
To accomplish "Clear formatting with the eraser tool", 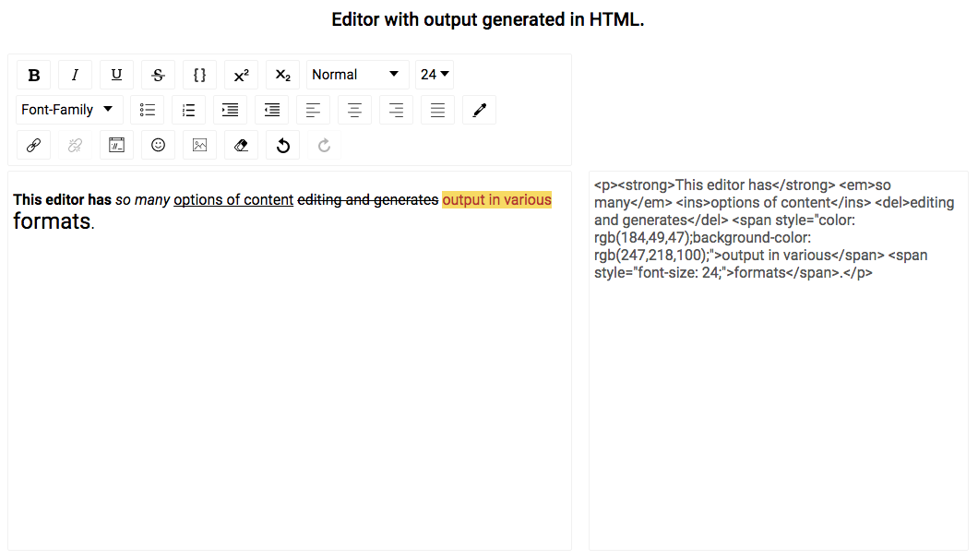I will (x=241, y=145).
